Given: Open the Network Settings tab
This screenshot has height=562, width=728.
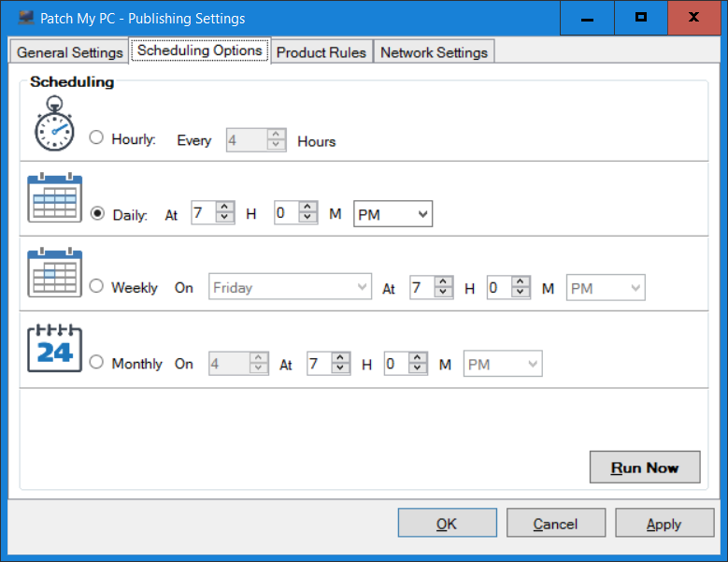Looking at the screenshot, I should pos(435,52).
